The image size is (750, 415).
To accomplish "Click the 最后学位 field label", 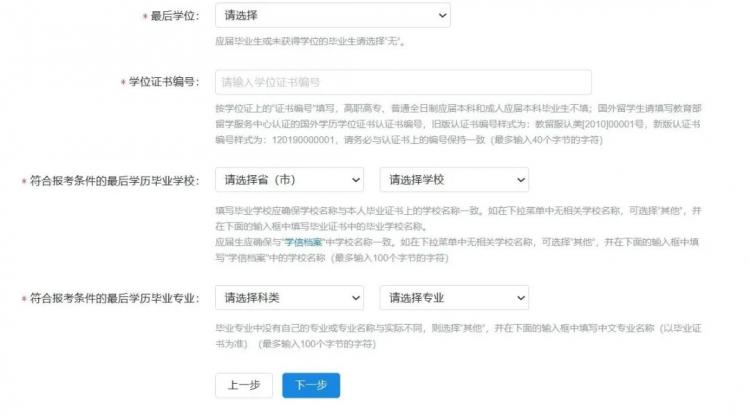I will pos(177,17).
